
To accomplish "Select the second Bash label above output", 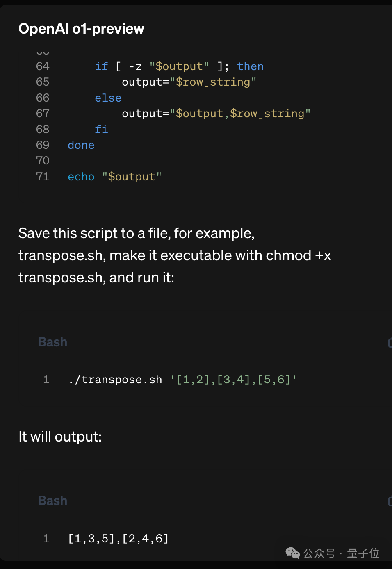I will point(52,501).
